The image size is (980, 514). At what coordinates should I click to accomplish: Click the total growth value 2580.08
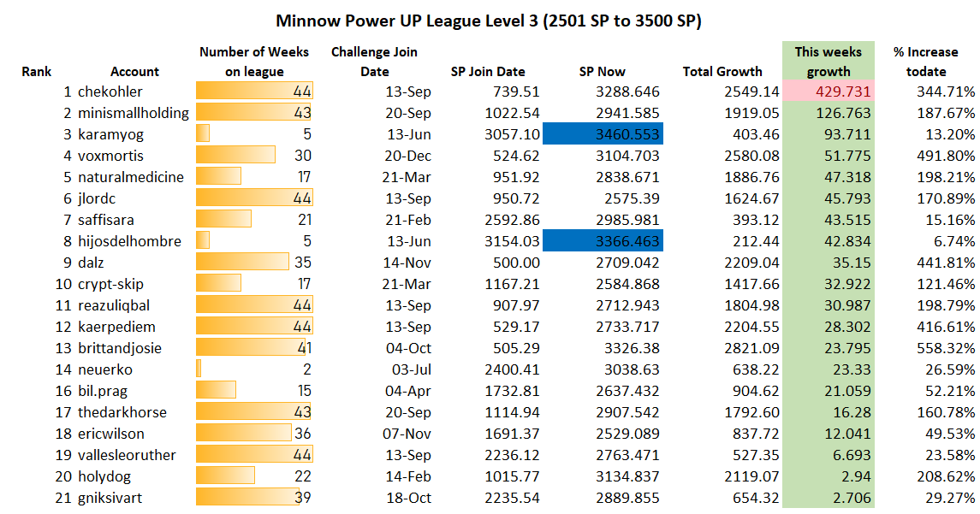click(x=751, y=156)
